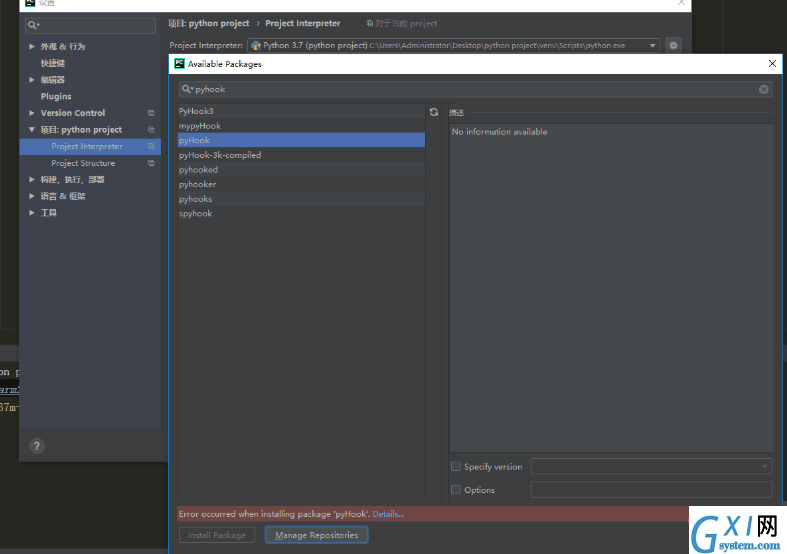Click the settings sidebar search field
Viewport: 787px width, 554px height.
pyautogui.click(x=90, y=25)
